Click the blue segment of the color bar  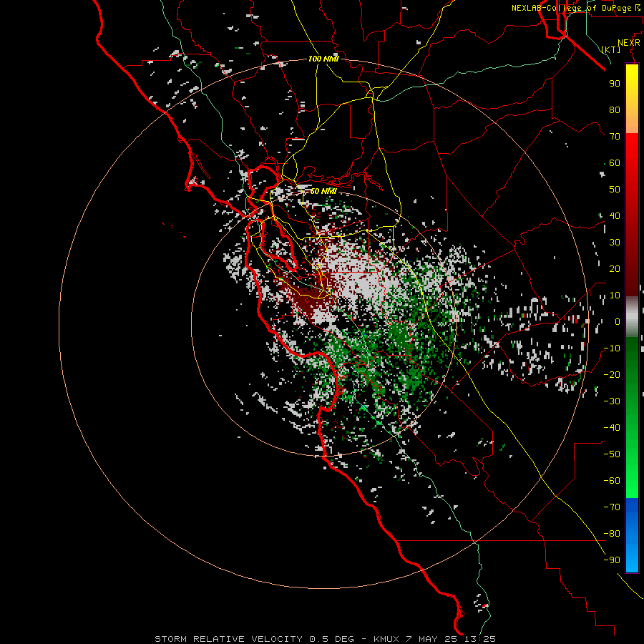[632, 535]
